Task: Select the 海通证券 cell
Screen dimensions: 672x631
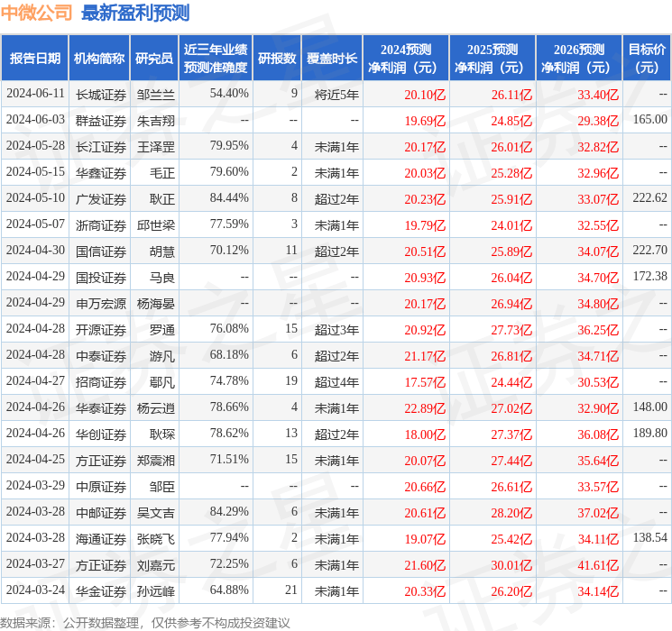Action: 101,539
